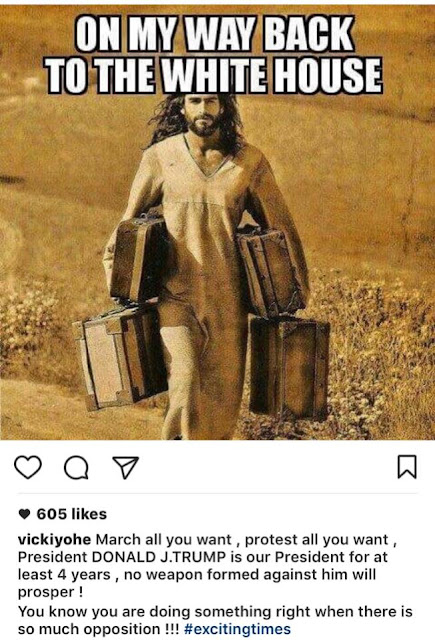Click the caption text 'President DONALD J.TRUMP'
435x640 pixels.
(x=122, y=557)
